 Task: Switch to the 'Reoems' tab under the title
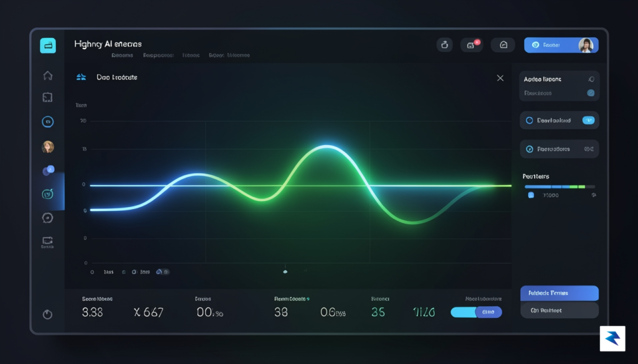tap(122, 55)
